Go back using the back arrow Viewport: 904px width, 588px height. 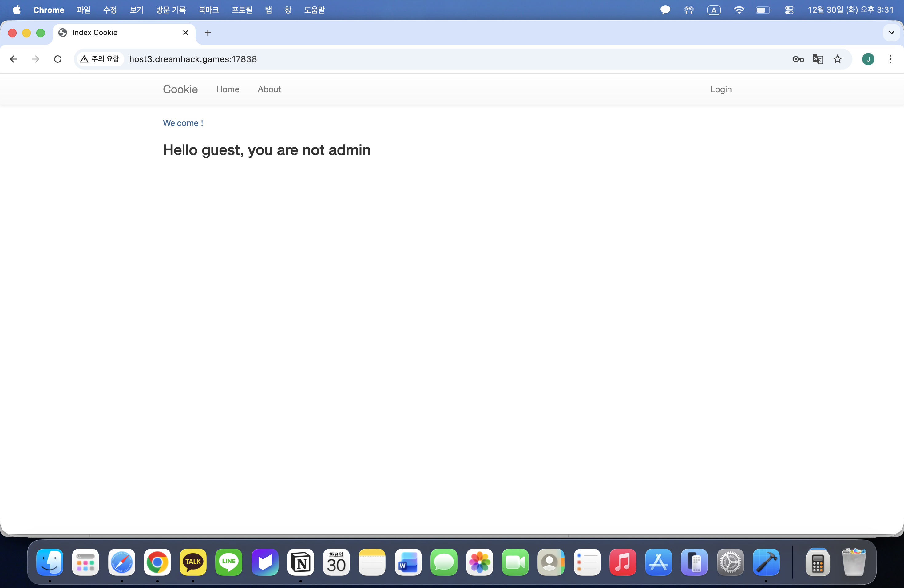[14, 59]
